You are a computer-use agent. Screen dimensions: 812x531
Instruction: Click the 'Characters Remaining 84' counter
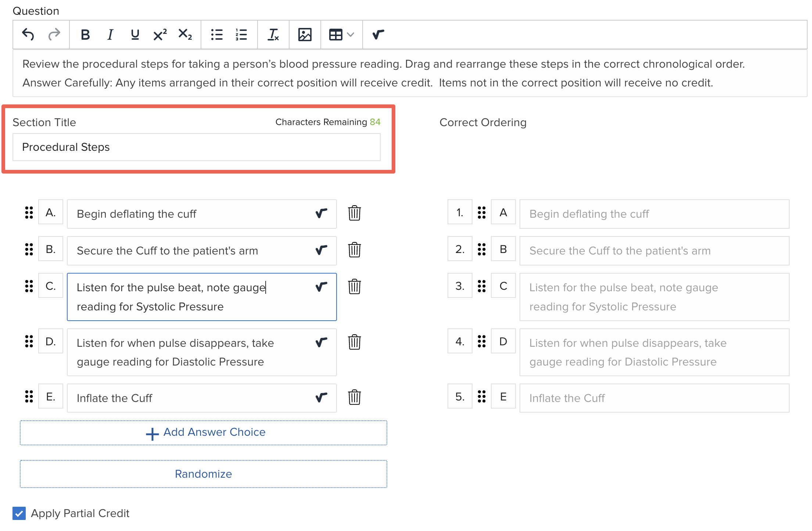[x=328, y=122]
